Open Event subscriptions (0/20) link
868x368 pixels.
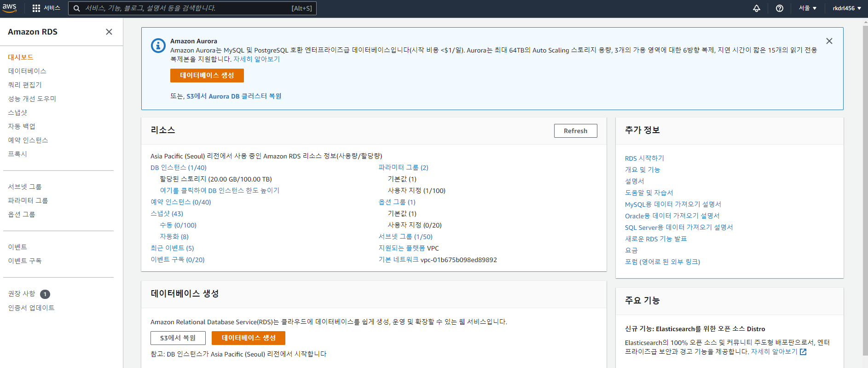click(178, 260)
